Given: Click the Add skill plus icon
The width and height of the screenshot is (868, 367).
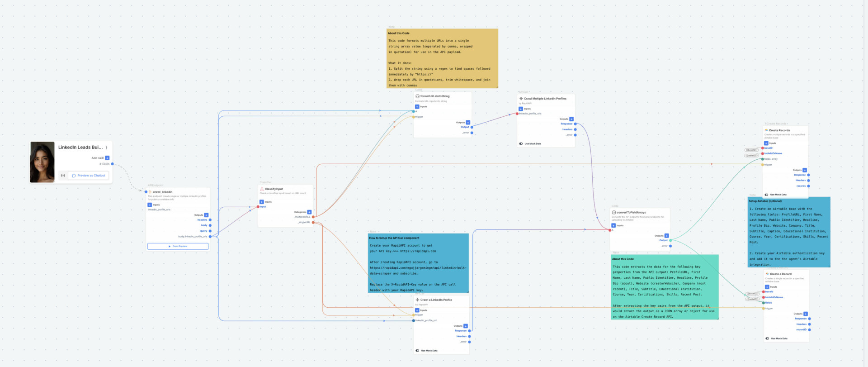Looking at the screenshot, I should [x=107, y=158].
